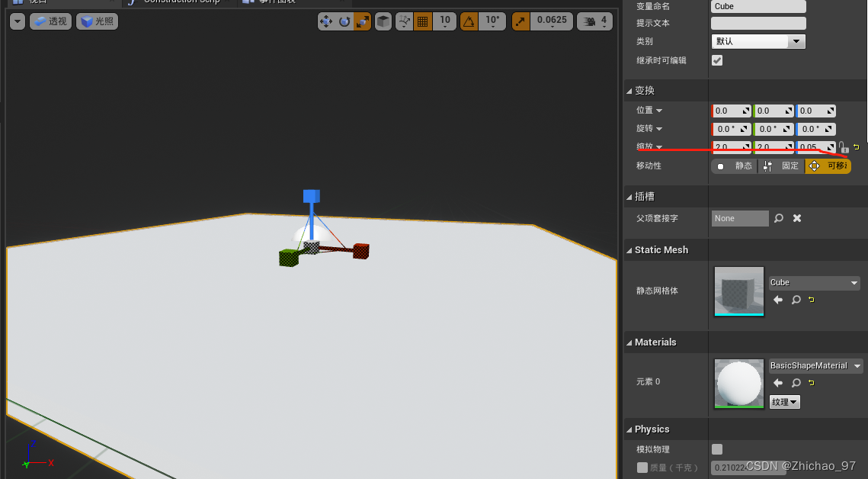The width and height of the screenshot is (868, 479).
Task: Open the 类别 category dropdown 默认
Action: click(758, 41)
